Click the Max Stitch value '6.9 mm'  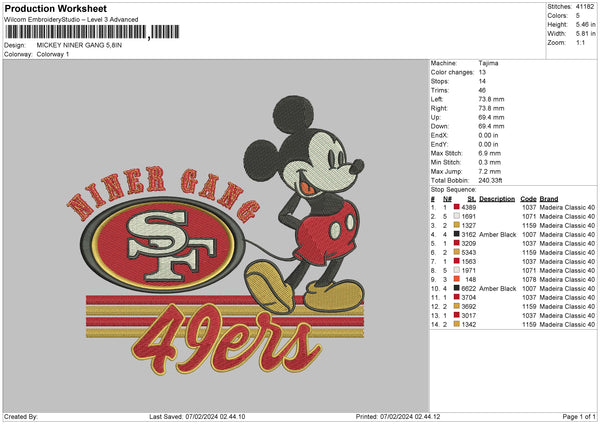click(x=489, y=153)
